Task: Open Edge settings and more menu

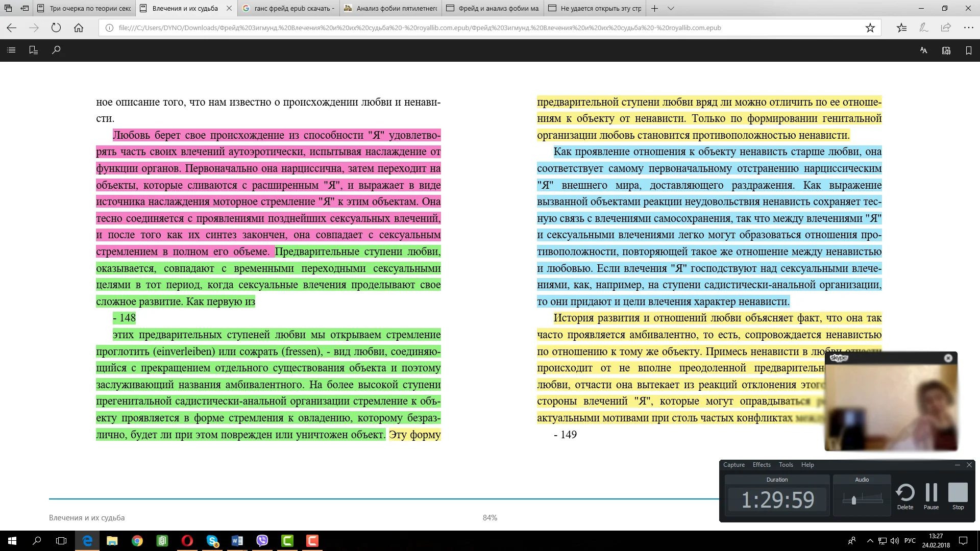Action: tap(968, 28)
